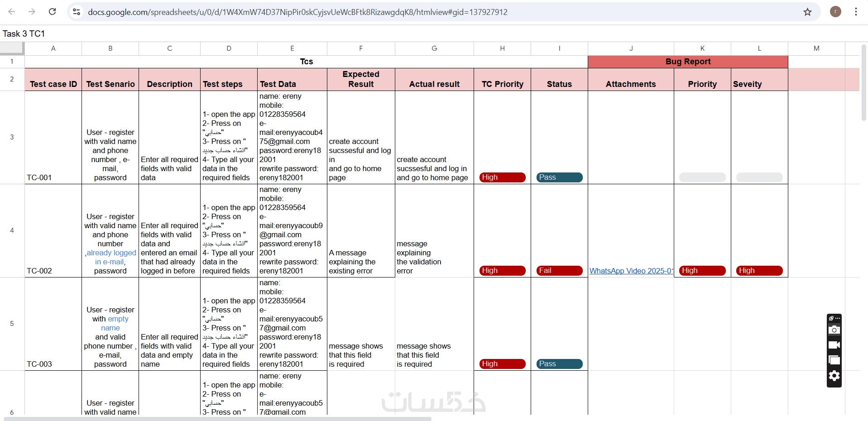The width and height of the screenshot is (868, 421).
Task: Select column B header
Action: click(x=110, y=48)
